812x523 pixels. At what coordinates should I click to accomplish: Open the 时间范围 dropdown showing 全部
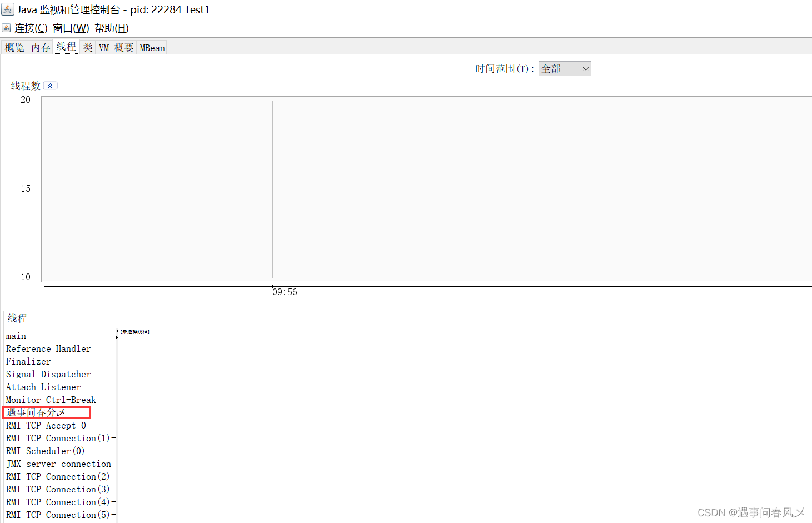pos(565,68)
